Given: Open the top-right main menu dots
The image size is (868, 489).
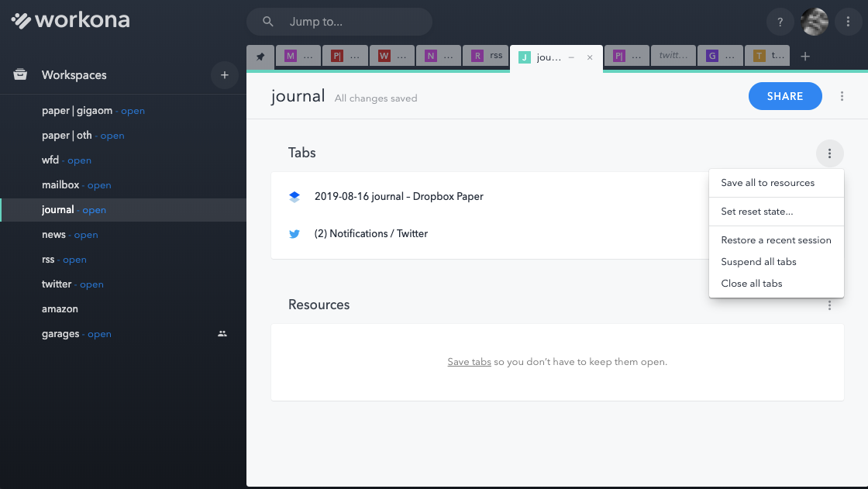Looking at the screenshot, I should (x=848, y=22).
